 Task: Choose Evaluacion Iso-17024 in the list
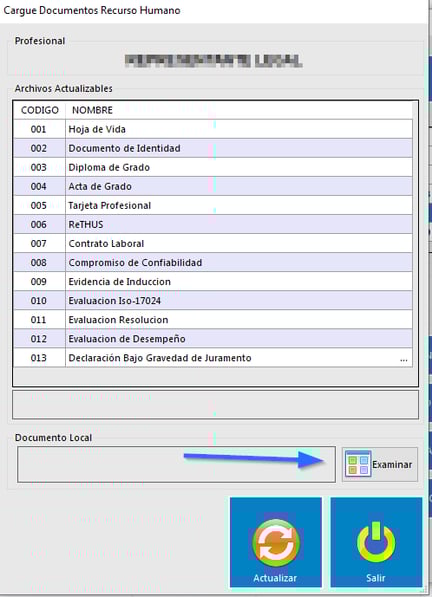click(x=213, y=300)
